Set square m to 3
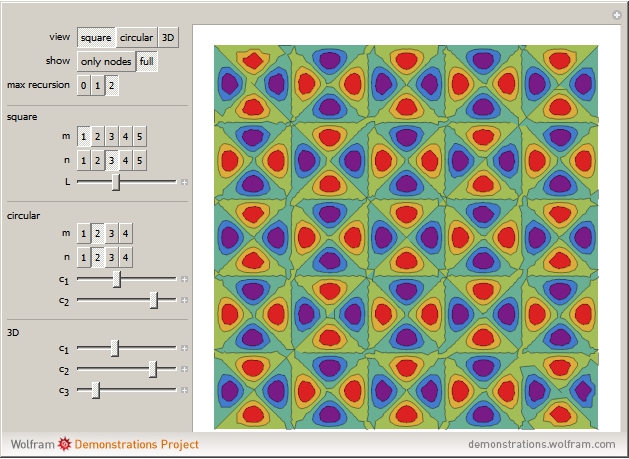Viewport: 629px width, 459px height. [112, 137]
